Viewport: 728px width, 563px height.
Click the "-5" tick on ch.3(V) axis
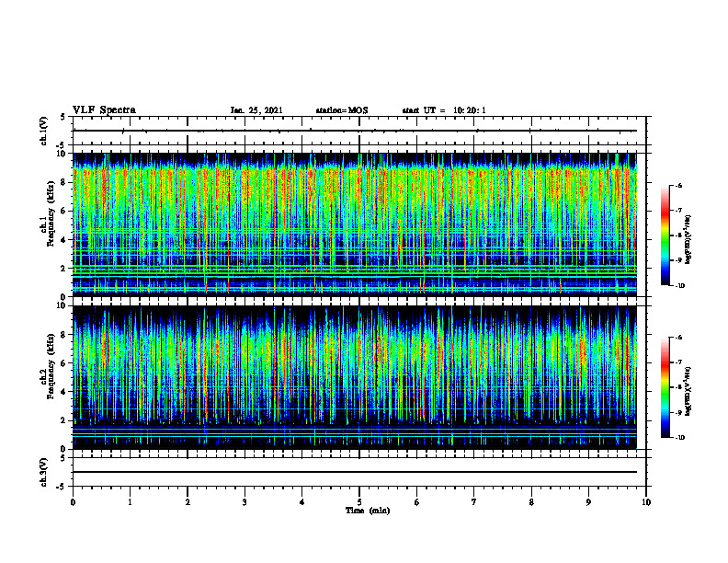point(63,487)
